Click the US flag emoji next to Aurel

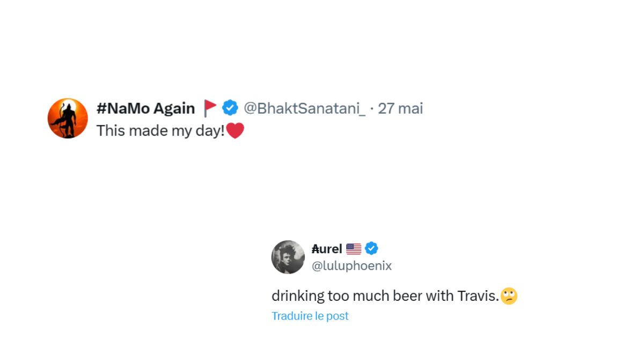tap(354, 249)
